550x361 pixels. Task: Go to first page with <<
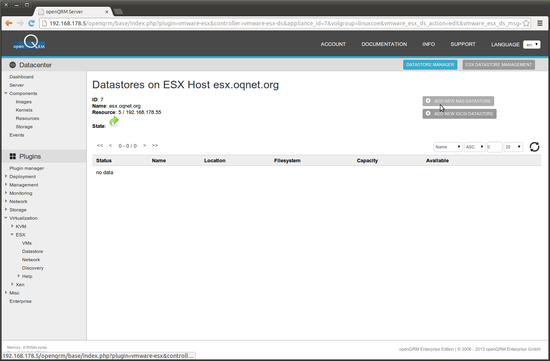[100, 146]
